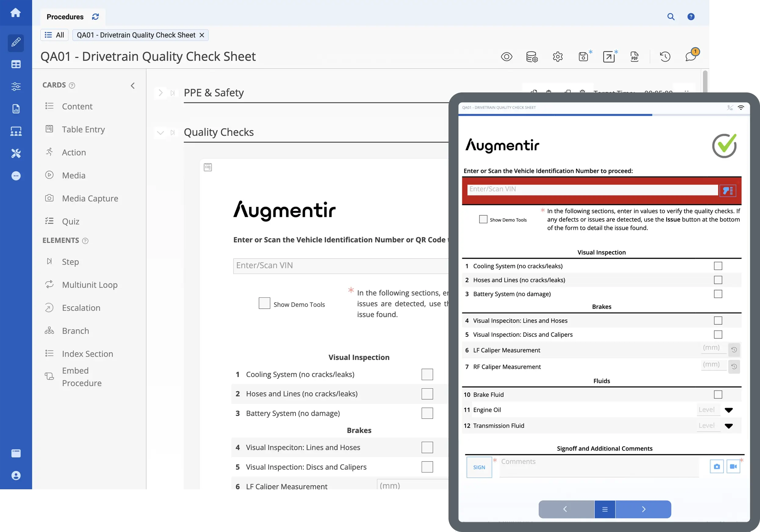This screenshot has height=532, width=760.
Task: Select the pencil authoring icon in sidebar
Action: [16, 42]
